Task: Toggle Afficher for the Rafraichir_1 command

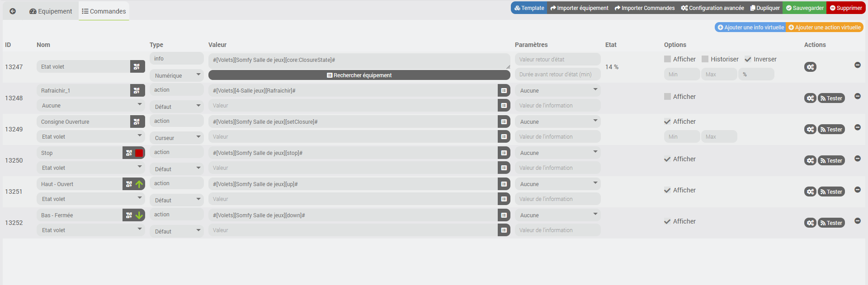Action: coord(668,97)
